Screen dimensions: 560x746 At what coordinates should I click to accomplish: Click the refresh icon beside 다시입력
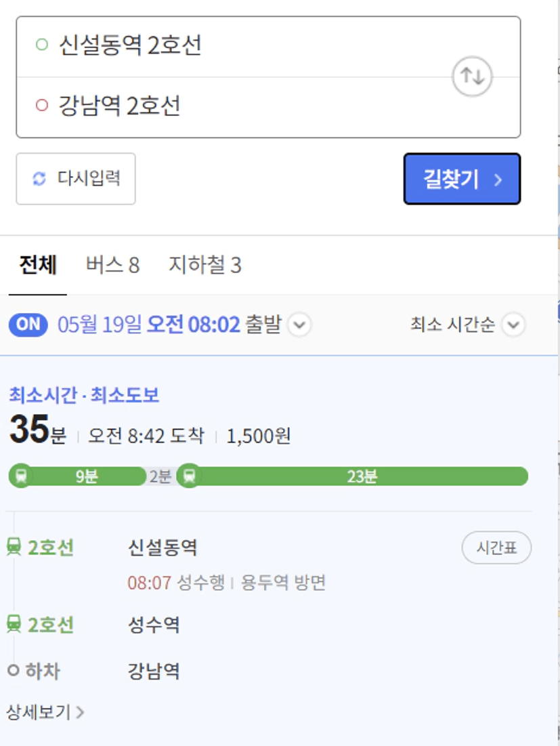39,179
